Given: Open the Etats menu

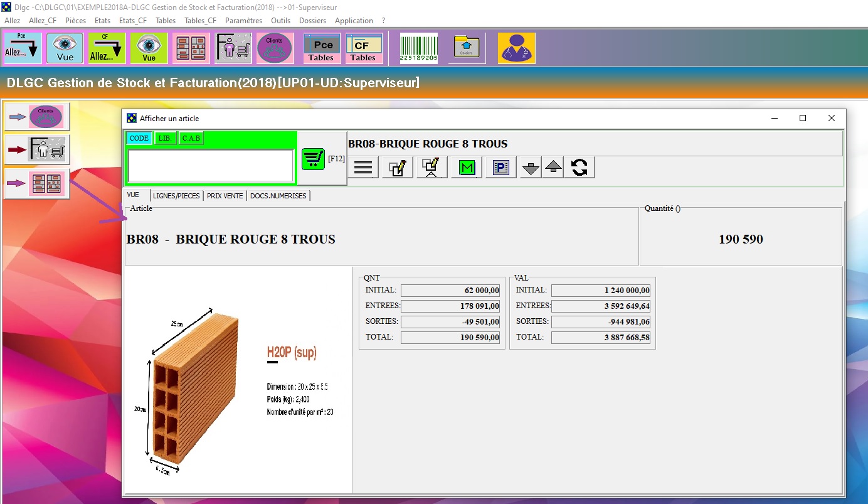Looking at the screenshot, I should click(x=102, y=21).
